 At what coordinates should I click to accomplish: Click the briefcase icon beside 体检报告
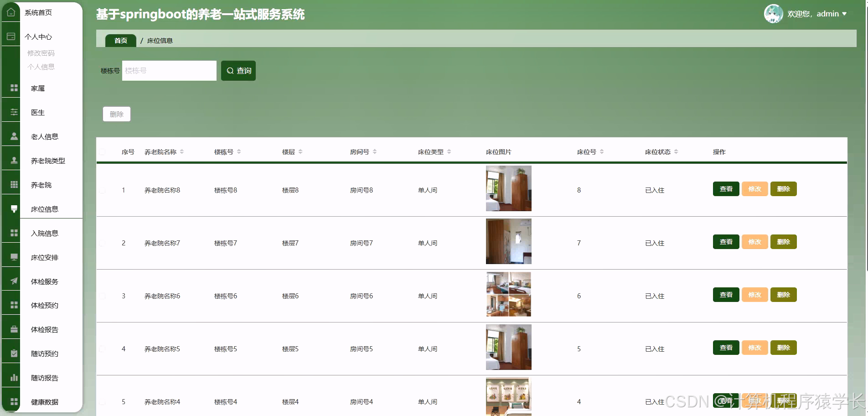pos(14,329)
